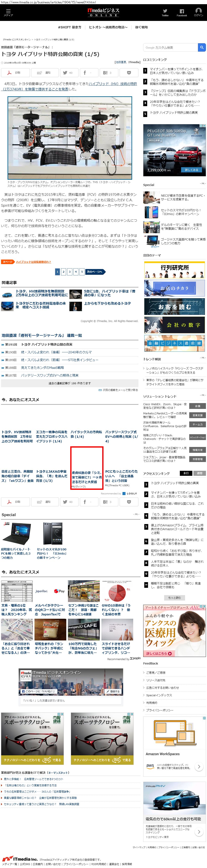Click the 次のページへ button

click(95, 272)
